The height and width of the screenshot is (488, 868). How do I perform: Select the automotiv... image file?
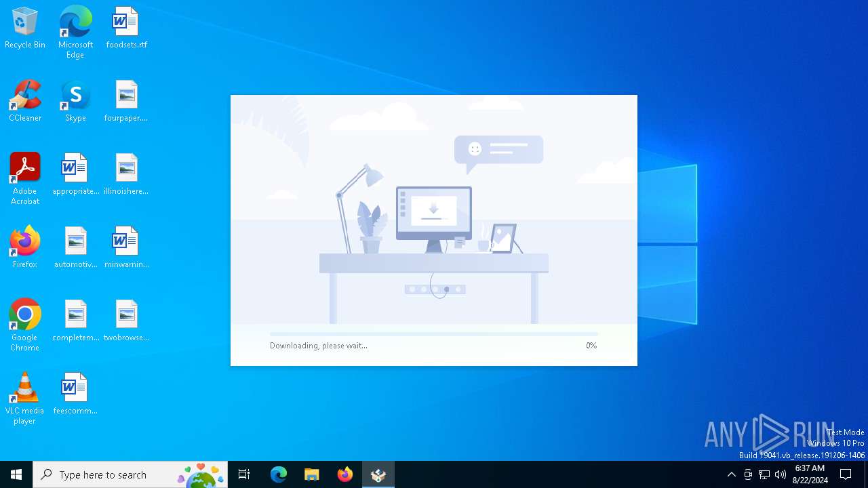(x=75, y=248)
